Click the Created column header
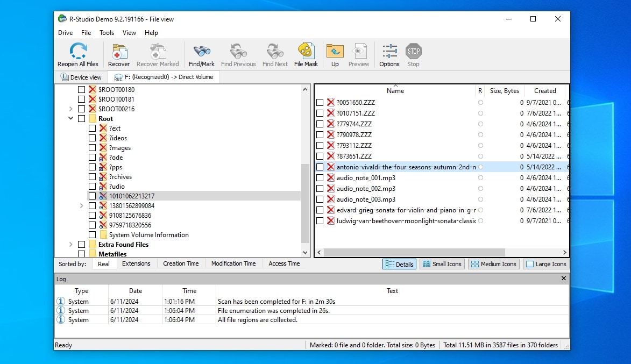Screen dimensions: 631x364 545,91
